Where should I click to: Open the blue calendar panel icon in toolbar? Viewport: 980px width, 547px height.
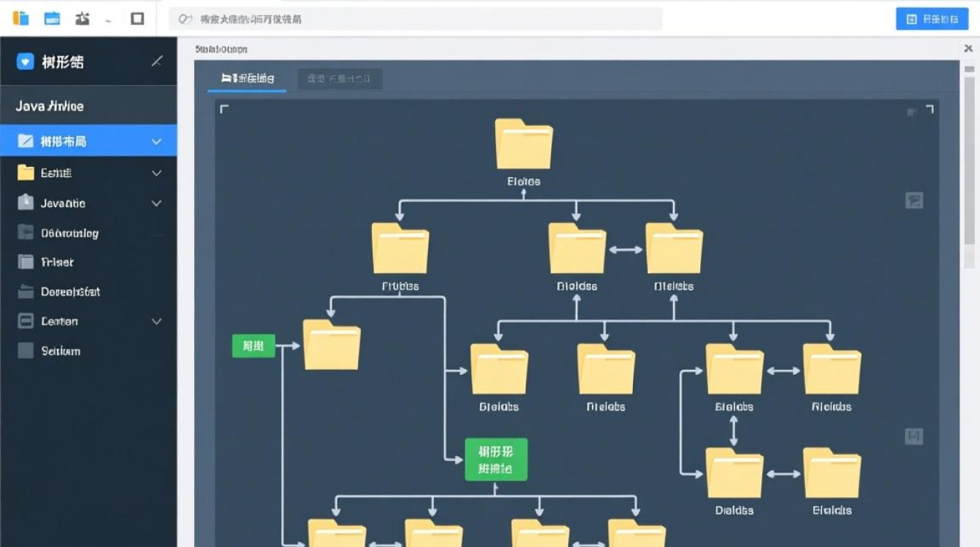51,18
